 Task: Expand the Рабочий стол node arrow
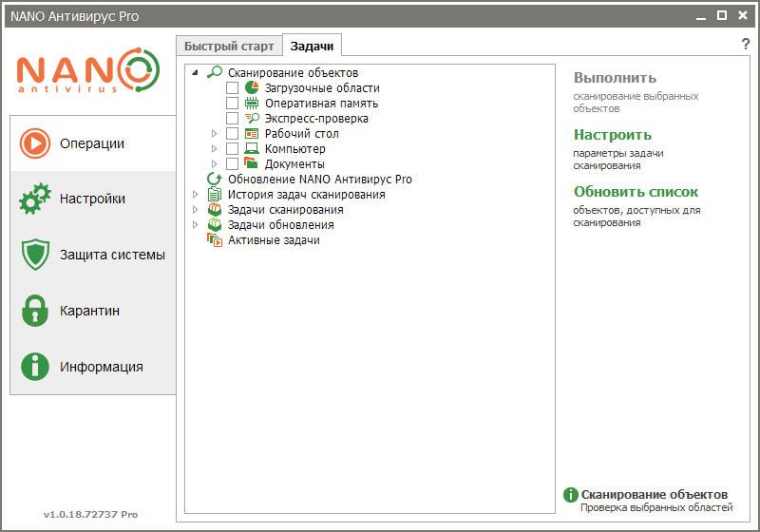point(215,134)
